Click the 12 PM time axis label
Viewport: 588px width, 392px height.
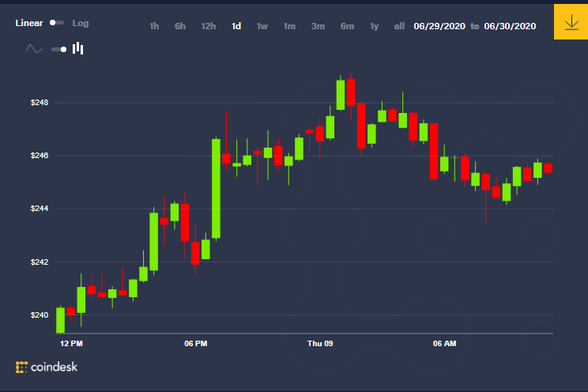pyautogui.click(x=71, y=344)
